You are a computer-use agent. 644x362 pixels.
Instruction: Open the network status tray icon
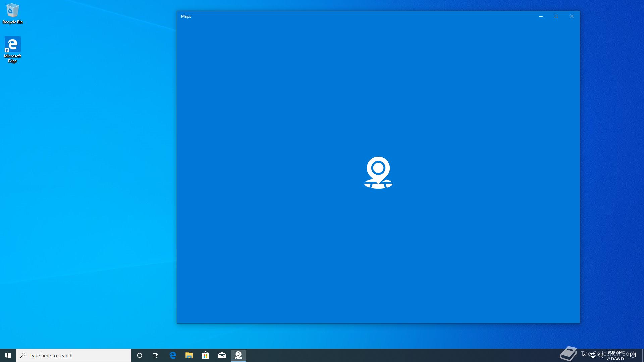pos(593,355)
